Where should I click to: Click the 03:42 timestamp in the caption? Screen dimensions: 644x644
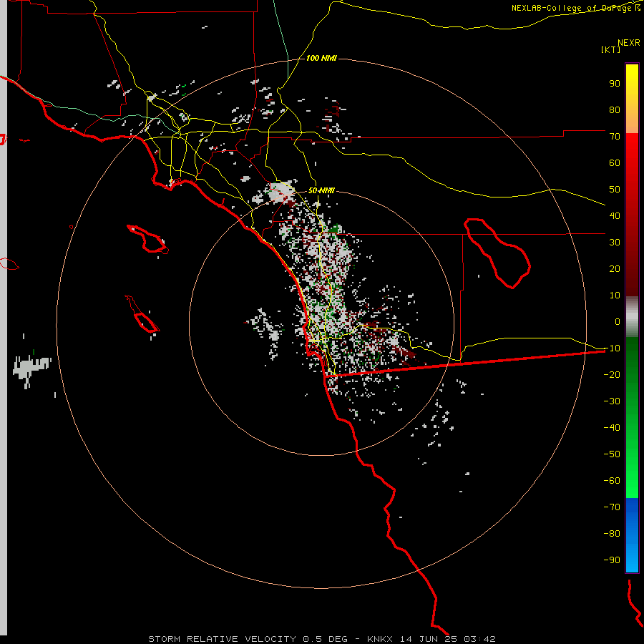coord(479,639)
